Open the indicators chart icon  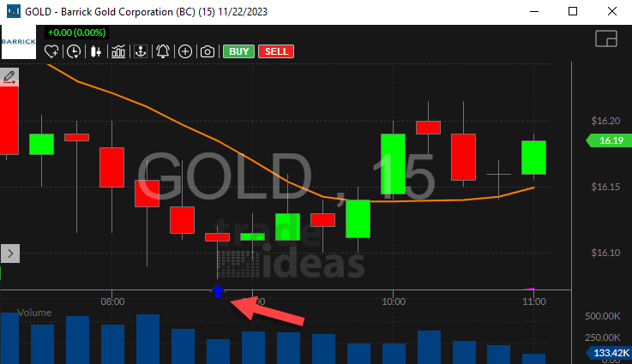tap(117, 51)
